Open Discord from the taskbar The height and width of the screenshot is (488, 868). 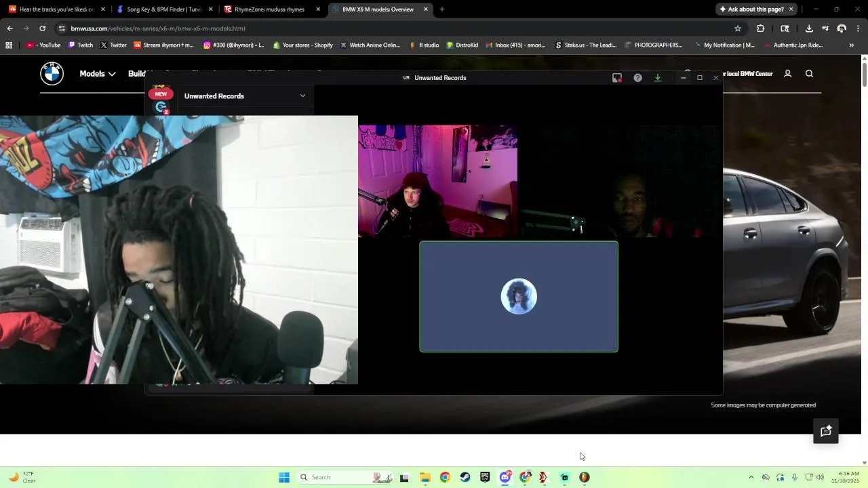tap(505, 477)
